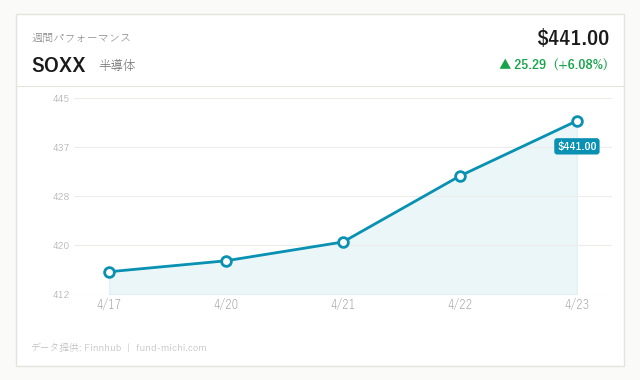
Task: Click the SOXX ticker heading
Action: (x=59, y=65)
